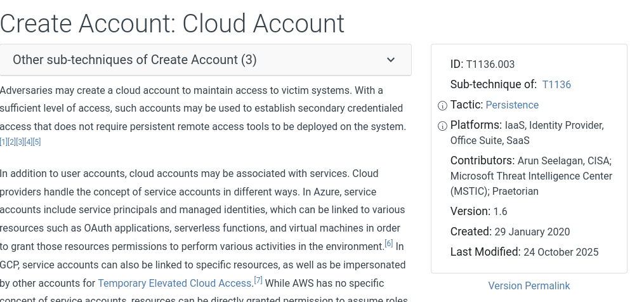This screenshot has height=302, width=644.
Task: Open the Version Permalink link
Action: (x=529, y=286)
